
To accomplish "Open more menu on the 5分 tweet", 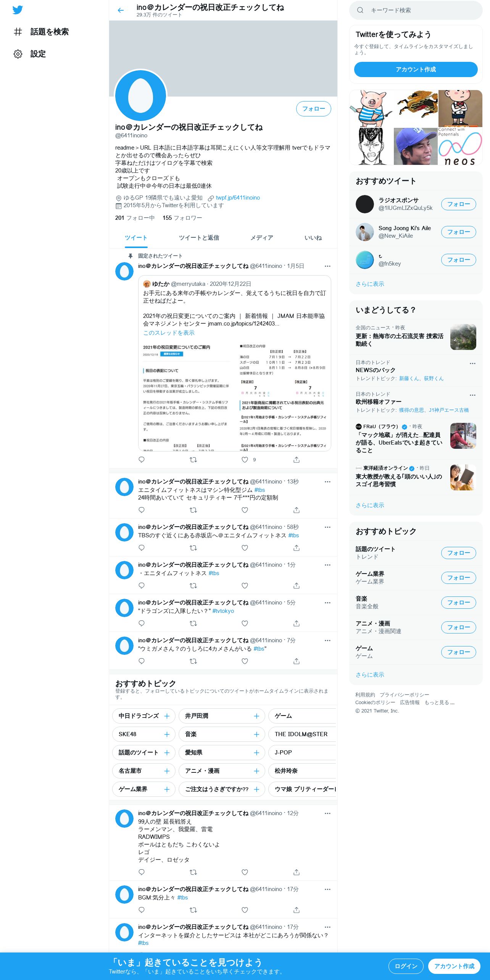I will coord(327,603).
